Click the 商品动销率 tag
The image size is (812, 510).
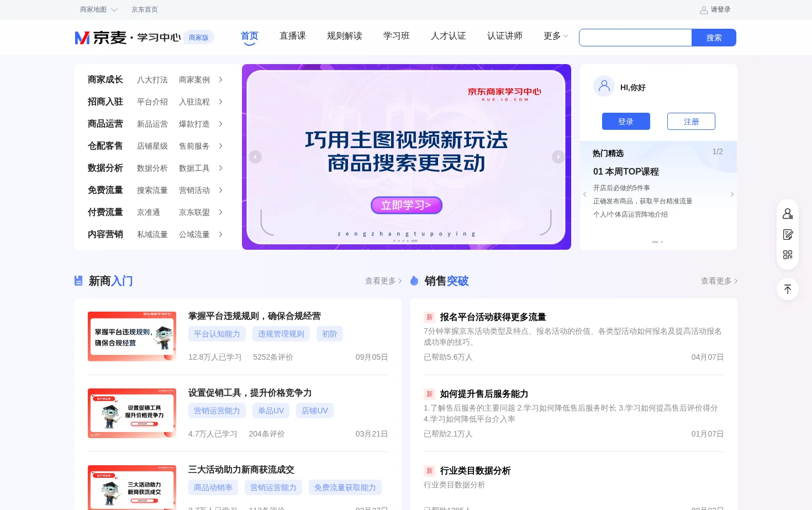point(213,487)
